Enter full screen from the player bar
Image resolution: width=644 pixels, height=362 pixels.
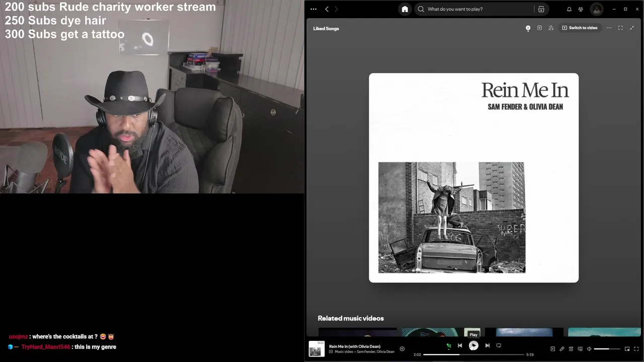pyautogui.click(x=636, y=349)
